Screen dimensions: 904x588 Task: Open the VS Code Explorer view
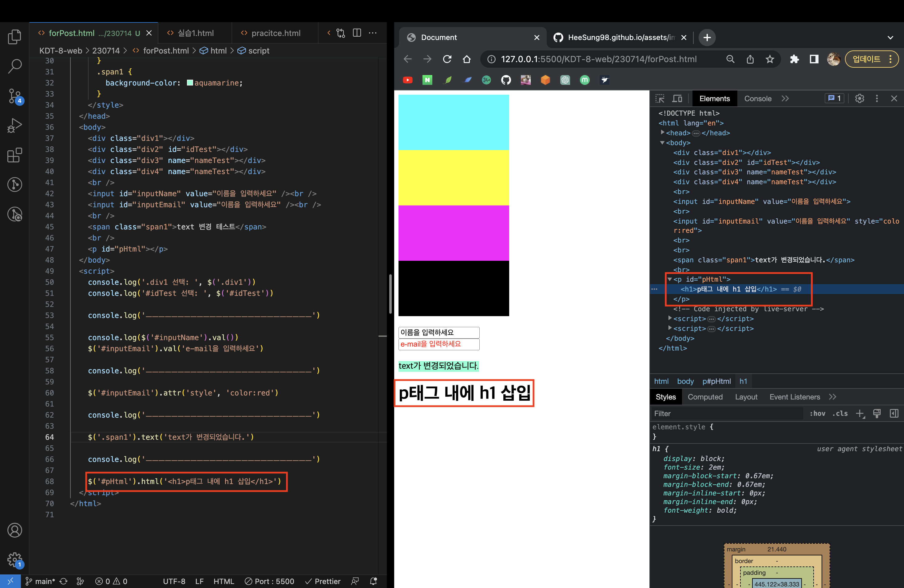tap(14, 37)
